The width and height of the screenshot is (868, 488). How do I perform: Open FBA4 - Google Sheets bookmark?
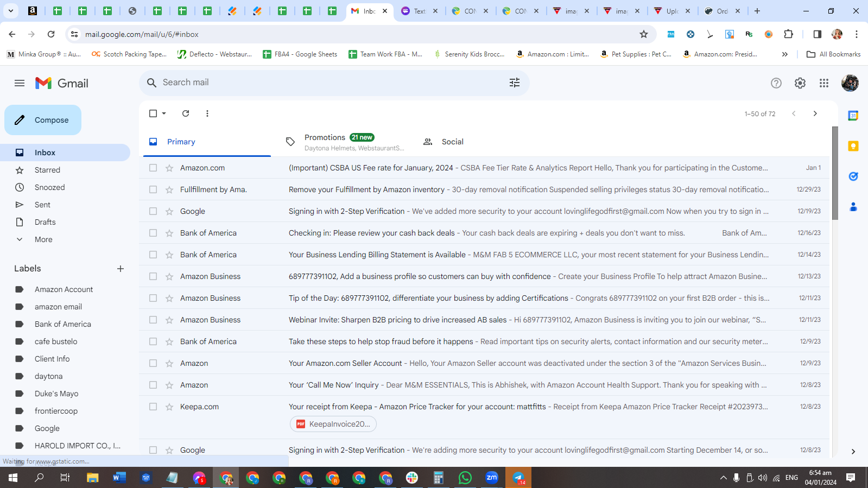point(300,54)
